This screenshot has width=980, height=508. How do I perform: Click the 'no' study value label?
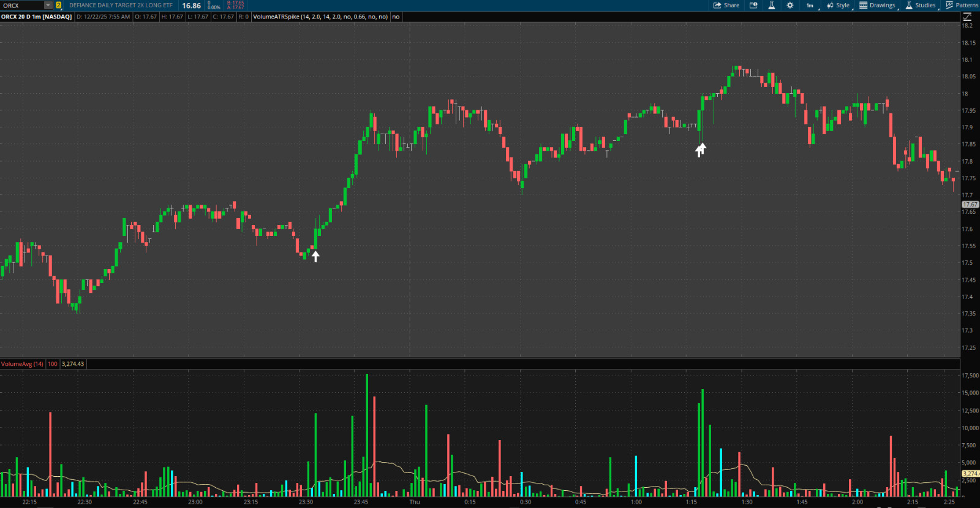point(396,17)
